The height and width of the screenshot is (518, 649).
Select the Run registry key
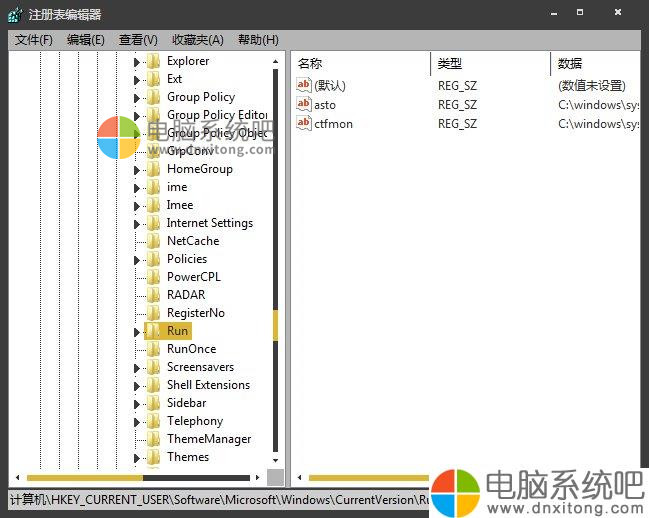click(178, 331)
